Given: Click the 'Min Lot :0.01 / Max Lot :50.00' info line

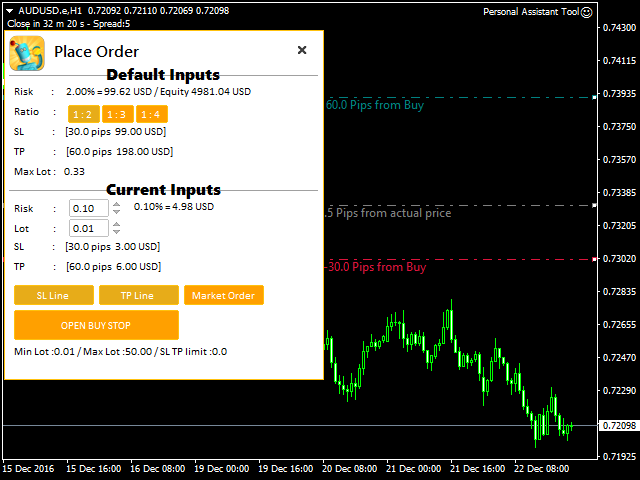Looking at the screenshot, I should click(x=120, y=351).
